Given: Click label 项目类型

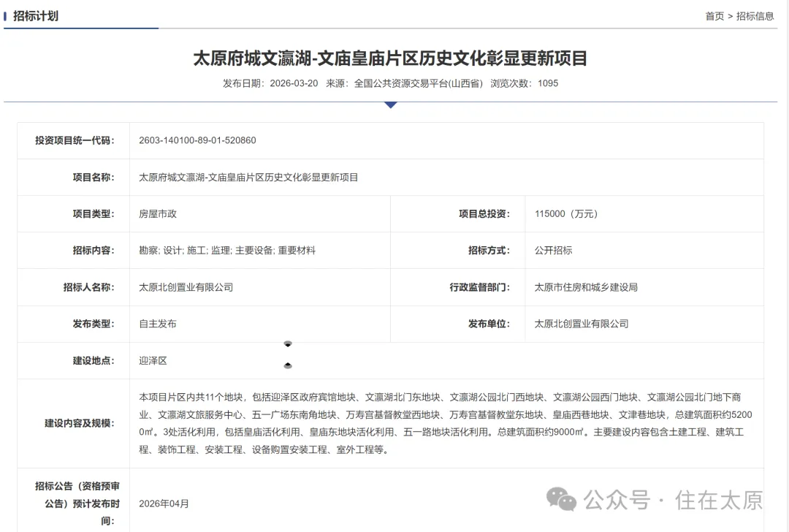Looking at the screenshot, I should pos(94,214).
